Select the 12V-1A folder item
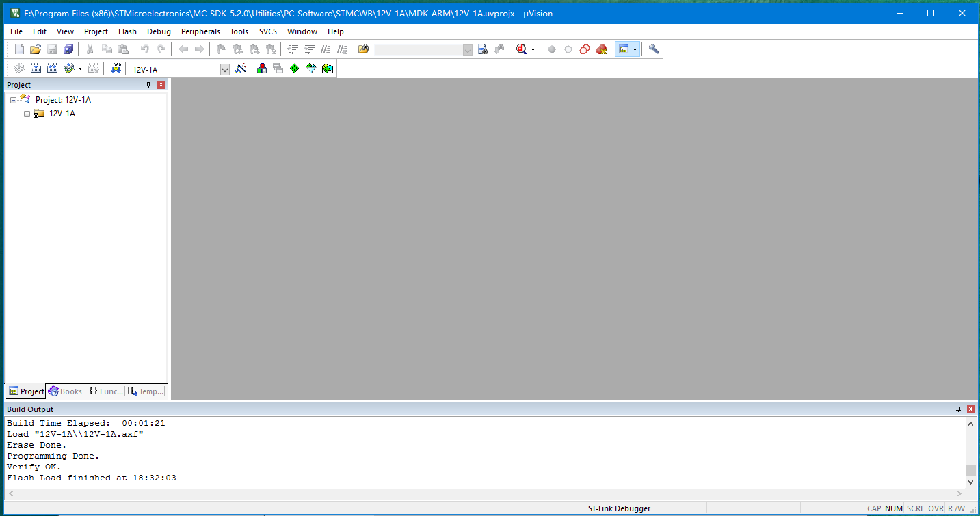The width and height of the screenshot is (980, 516). pos(62,114)
